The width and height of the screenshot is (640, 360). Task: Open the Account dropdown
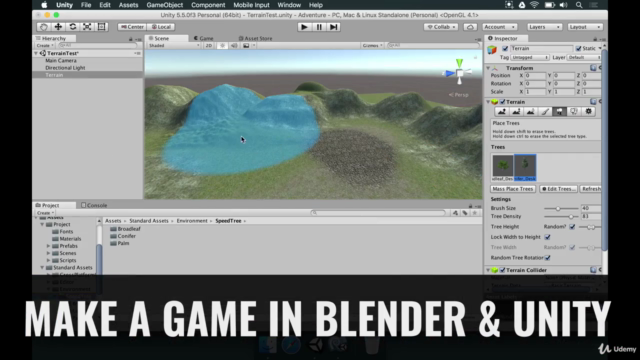499,27
